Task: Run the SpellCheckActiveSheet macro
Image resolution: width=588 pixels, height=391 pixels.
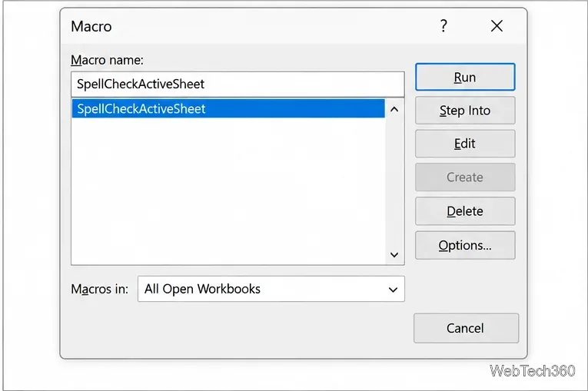Action: (465, 78)
